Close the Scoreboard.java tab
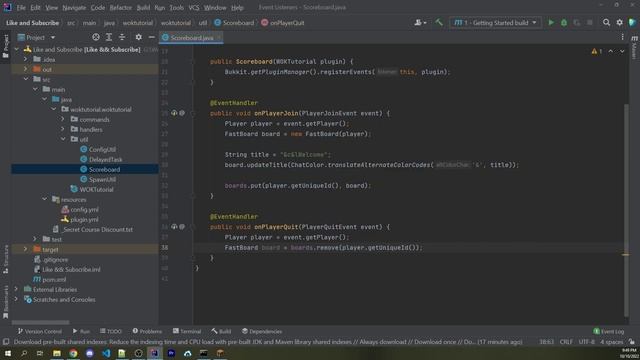Viewport: 640px width, 360px height. pos(219,37)
